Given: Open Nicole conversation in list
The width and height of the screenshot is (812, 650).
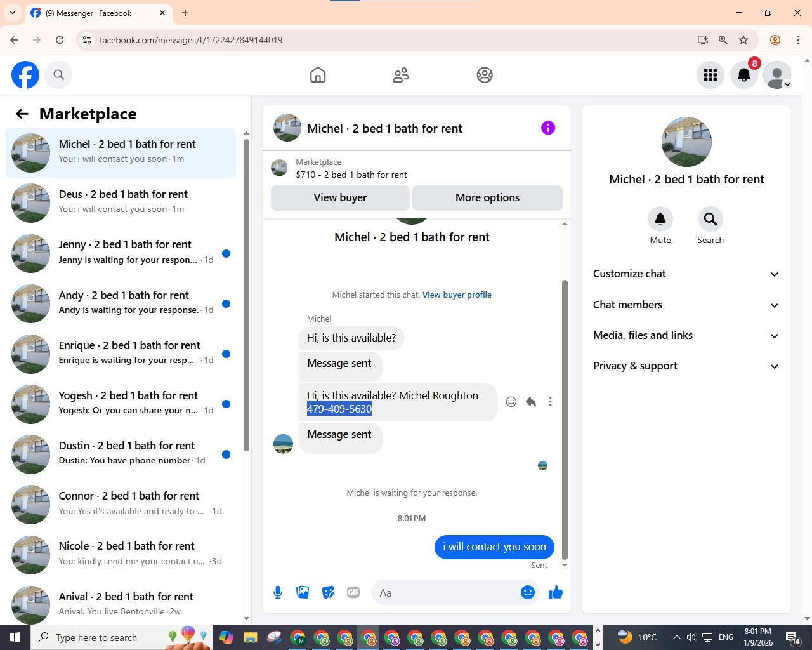Looking at the screenshot, I should click(121, 555).
